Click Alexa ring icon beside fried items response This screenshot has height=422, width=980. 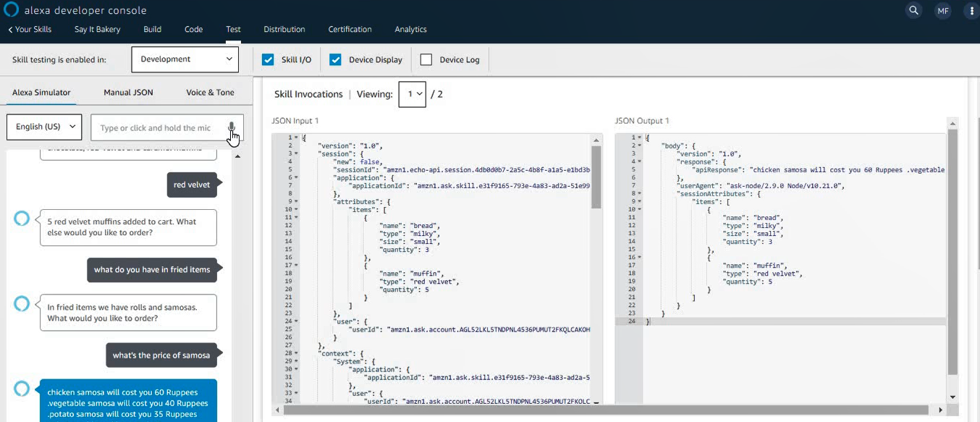pos(22,303)
